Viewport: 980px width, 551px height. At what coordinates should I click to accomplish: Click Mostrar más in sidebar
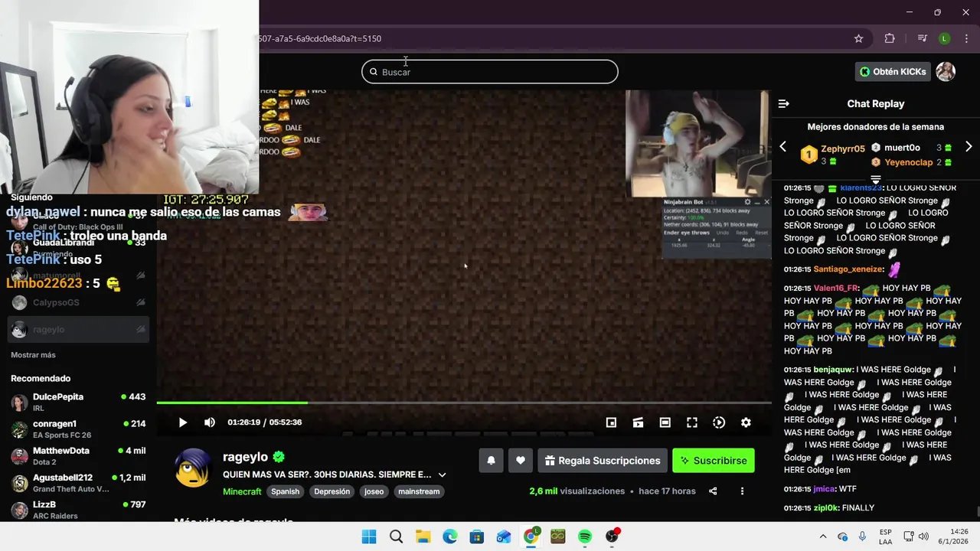click(x=33, y=355)
